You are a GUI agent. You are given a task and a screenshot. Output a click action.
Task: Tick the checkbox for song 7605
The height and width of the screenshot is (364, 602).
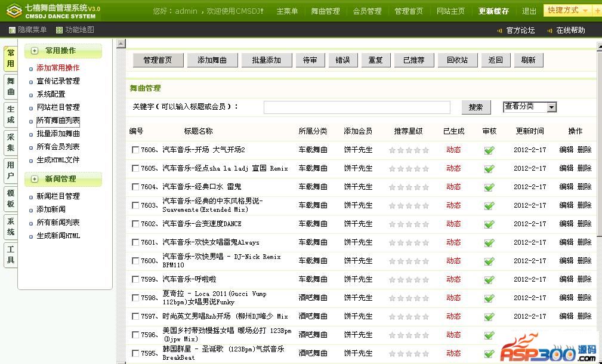pos(135,168)
